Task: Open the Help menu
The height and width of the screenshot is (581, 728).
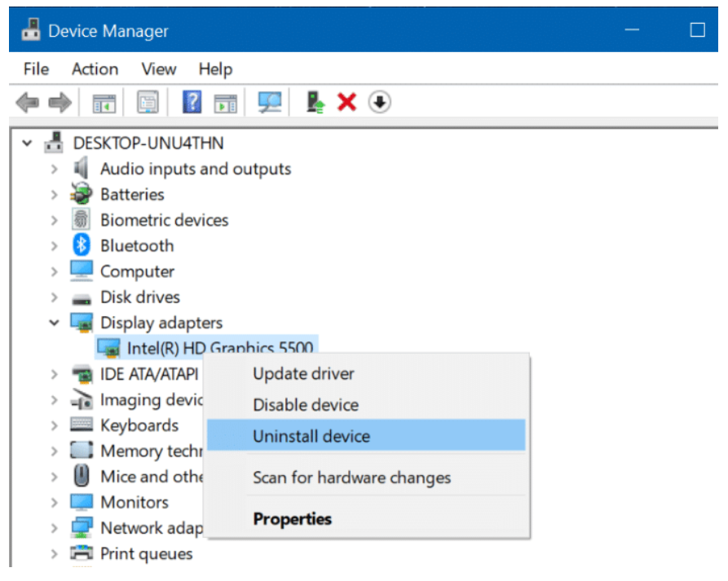Action: click(215, 69)
